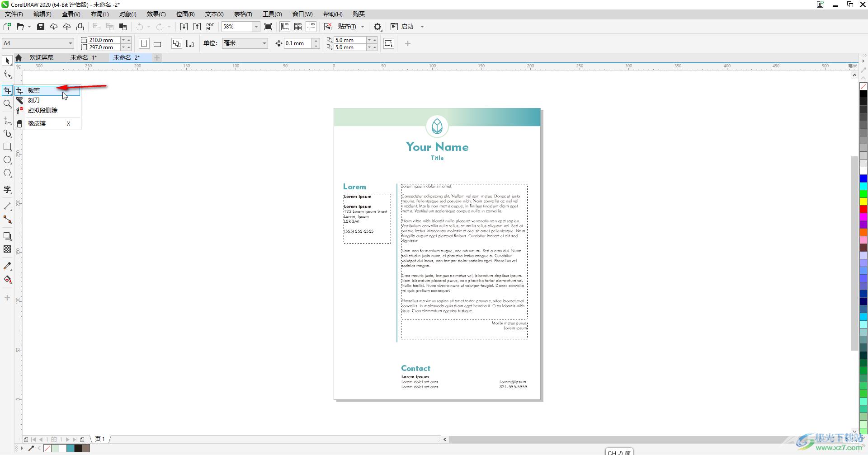Toggle show guidelines button

311,27
